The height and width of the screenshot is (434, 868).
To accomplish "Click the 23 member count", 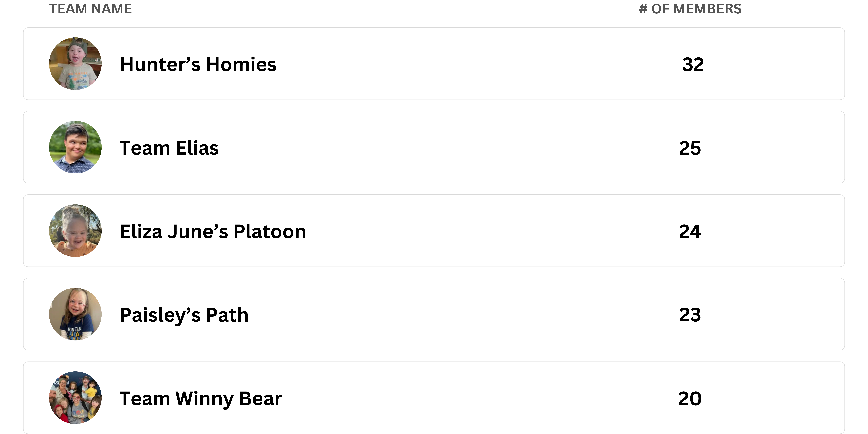I will [690, 315].
